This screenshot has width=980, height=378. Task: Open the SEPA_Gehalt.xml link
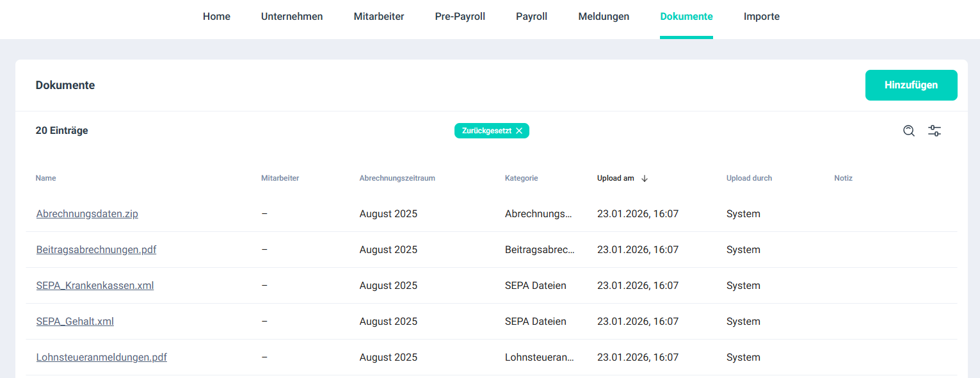pos(75,322)
